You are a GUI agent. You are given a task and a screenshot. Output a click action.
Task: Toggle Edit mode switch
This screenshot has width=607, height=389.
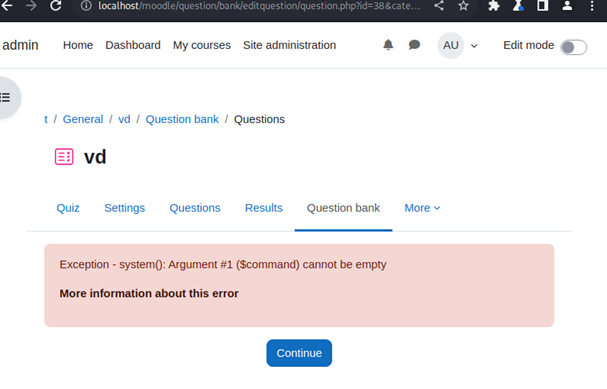(573, 47)
